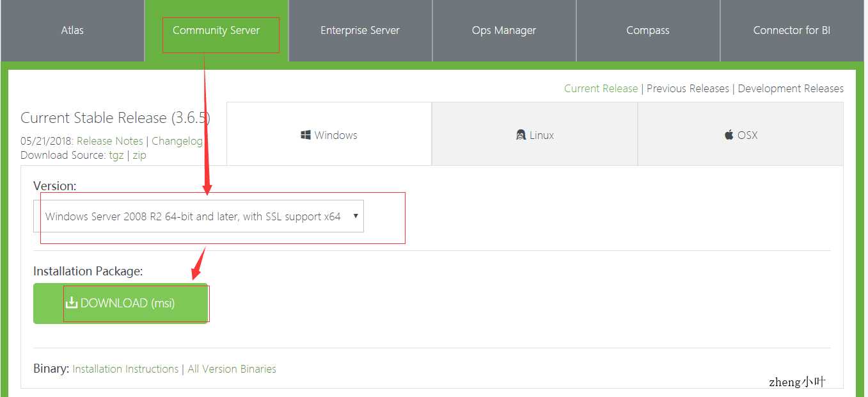Select the Linux platform tab
Image resolution: width=868 pixels, height=397 pixels.
pyautogui.click(x=535, y=134)
